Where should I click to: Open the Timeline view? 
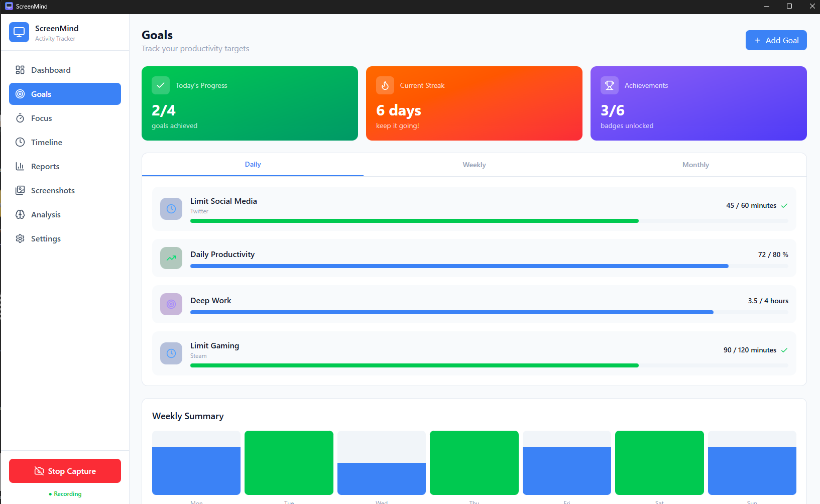pos(46,142)
